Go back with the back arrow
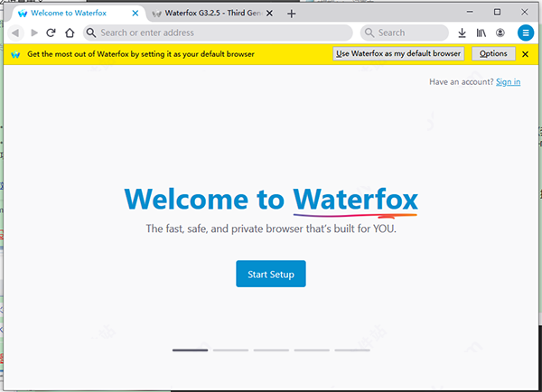Image resolution: width=542 pixels, height=392 pixels. (15, 33)
